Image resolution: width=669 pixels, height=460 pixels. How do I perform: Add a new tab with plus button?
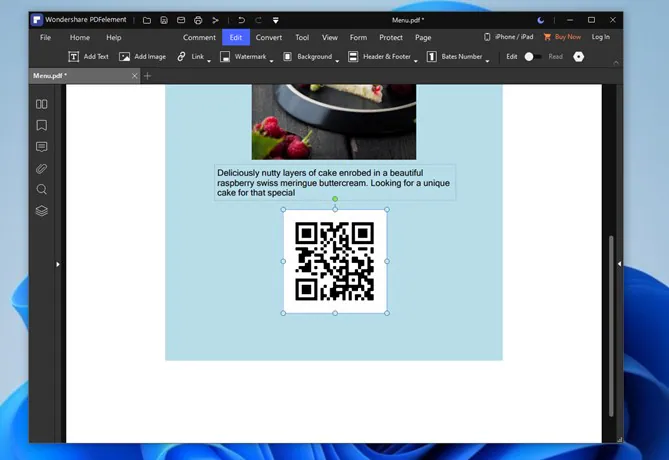coord(148,76)
